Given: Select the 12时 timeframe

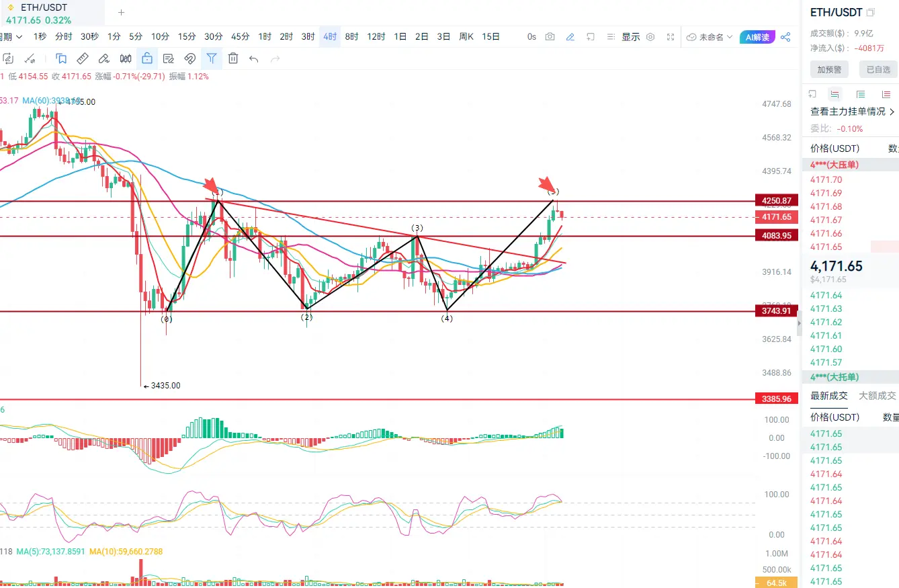Looking at the screenshot, I should tap(376, 37).
